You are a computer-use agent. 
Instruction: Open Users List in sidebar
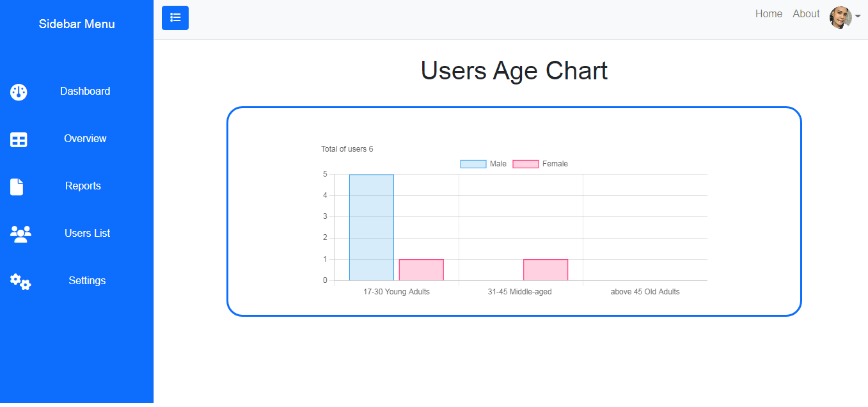point(87,234)
